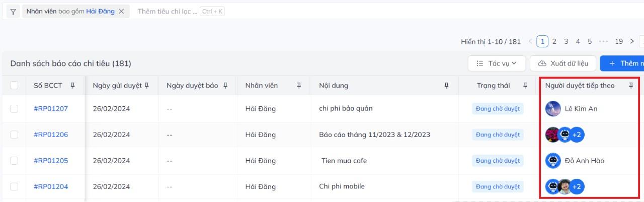
Task: Open report link #RP01206
Action: point(51,134)
